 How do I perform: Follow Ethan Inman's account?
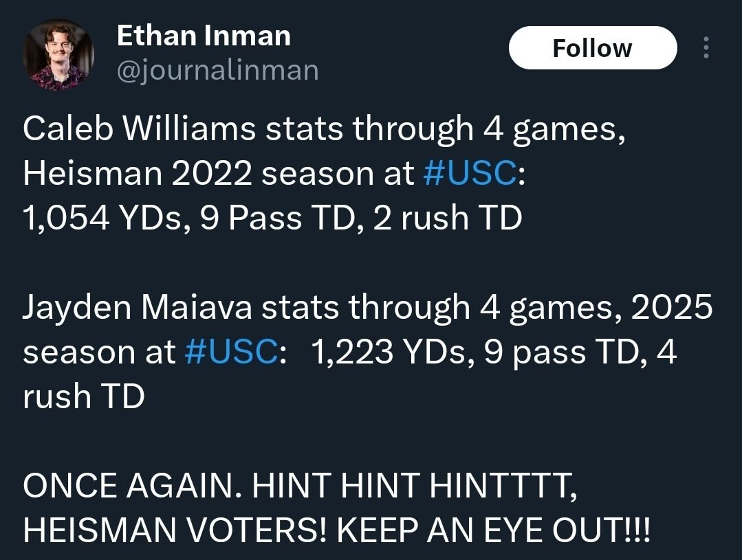(592, 48)
